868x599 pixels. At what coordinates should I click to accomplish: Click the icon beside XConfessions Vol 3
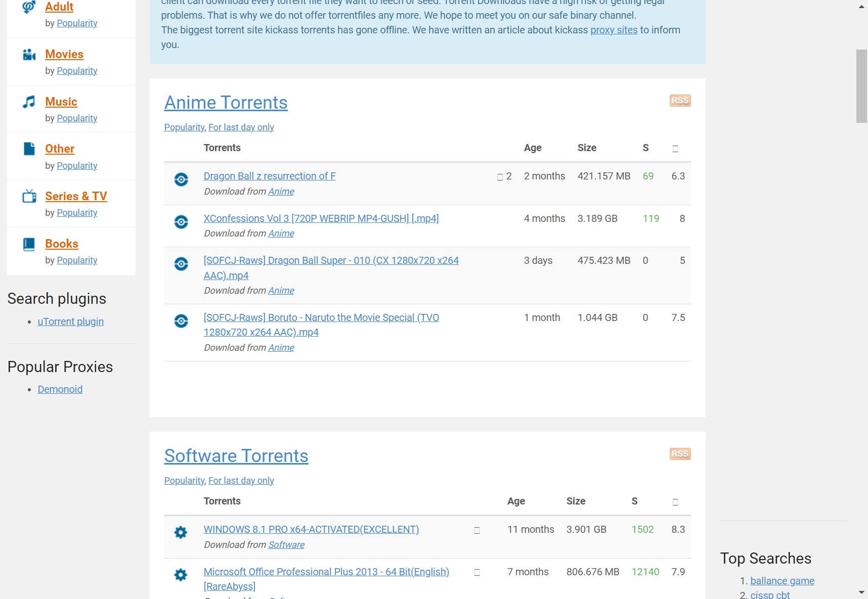181,222
